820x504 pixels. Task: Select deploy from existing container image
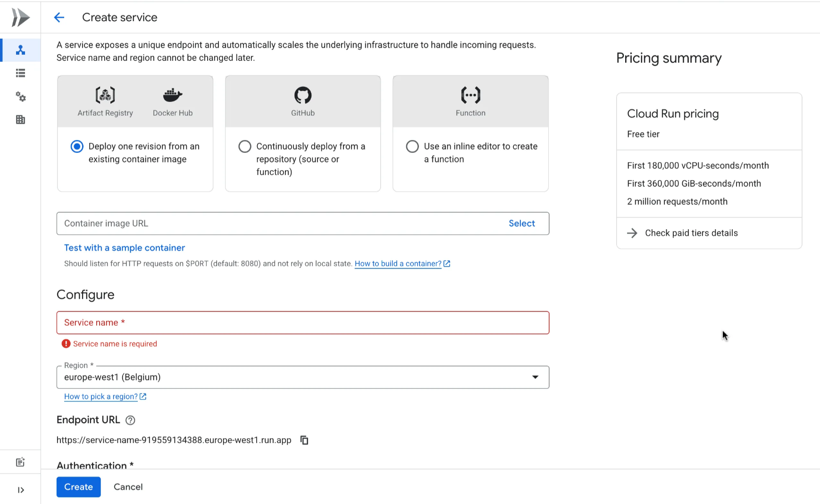pyautogui.click(x=77, y=147)
